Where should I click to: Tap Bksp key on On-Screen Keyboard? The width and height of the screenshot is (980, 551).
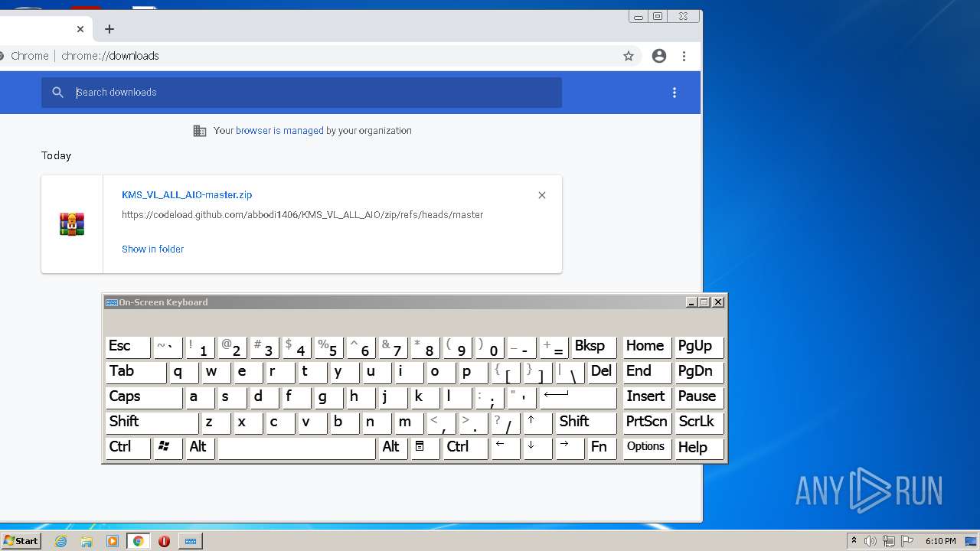coord(593,347)
